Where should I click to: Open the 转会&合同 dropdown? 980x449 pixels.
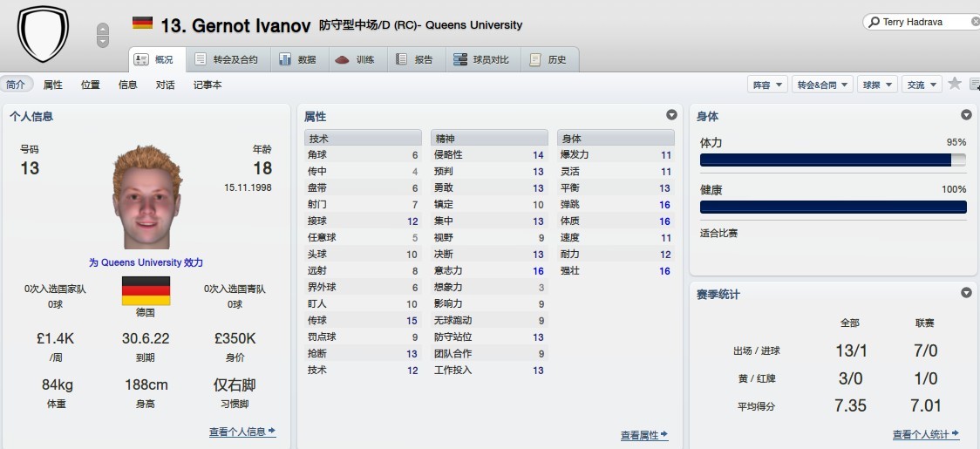tap(822, 85)
